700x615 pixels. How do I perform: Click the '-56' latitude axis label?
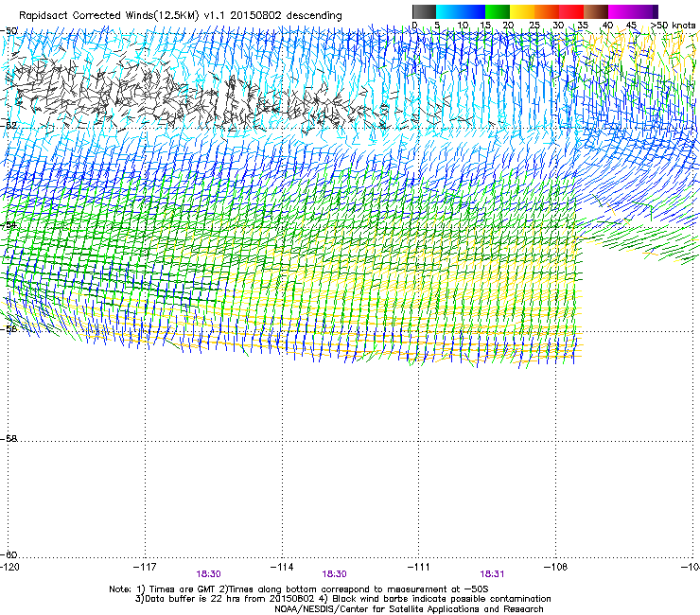9,328
